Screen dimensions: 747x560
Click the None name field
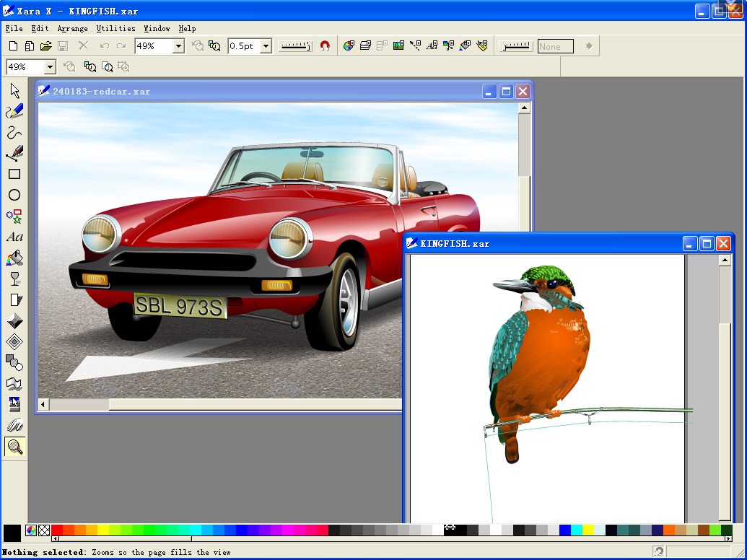[556, 46]
